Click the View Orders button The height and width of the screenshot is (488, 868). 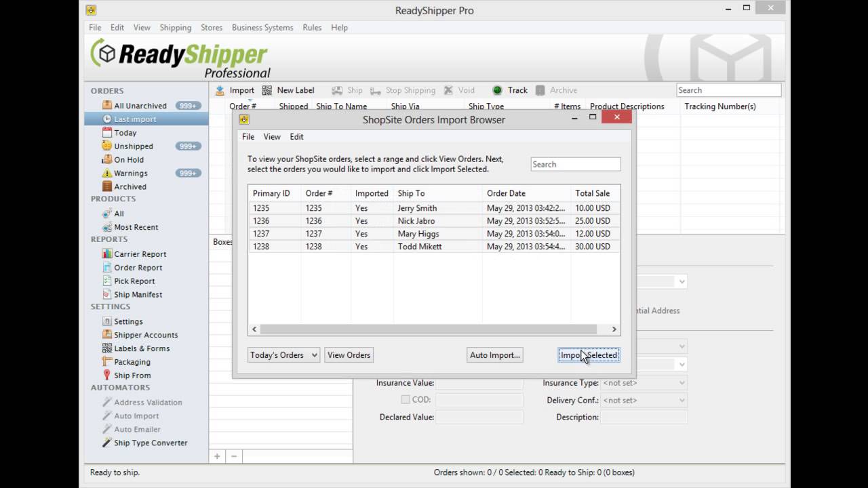[x=349, y=355]
